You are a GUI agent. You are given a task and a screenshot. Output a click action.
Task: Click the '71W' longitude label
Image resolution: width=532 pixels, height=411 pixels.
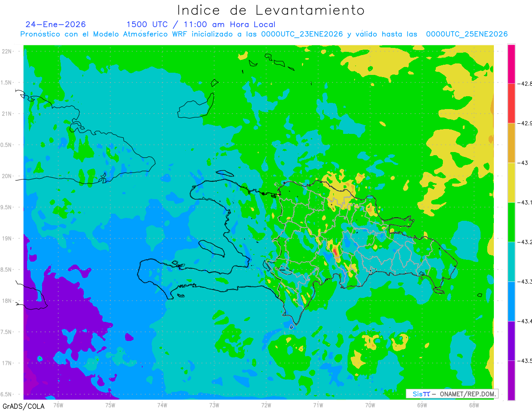[318, 405]
